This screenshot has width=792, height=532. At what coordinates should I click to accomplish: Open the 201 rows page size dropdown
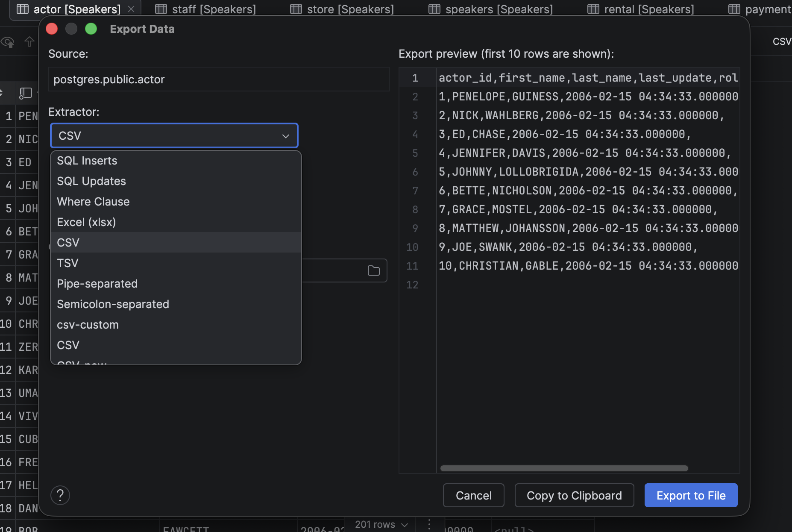381,524
